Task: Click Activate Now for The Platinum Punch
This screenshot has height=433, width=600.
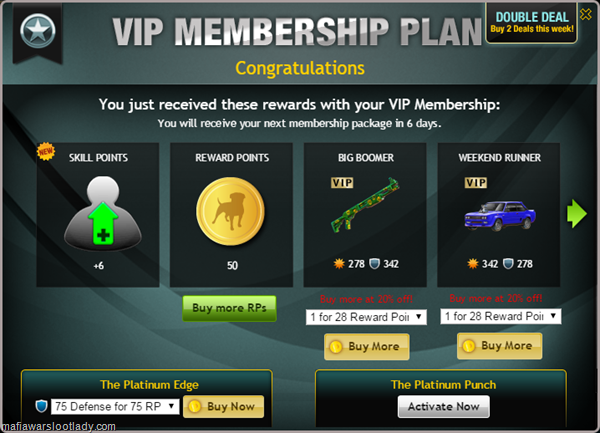Action: [443, 406]
